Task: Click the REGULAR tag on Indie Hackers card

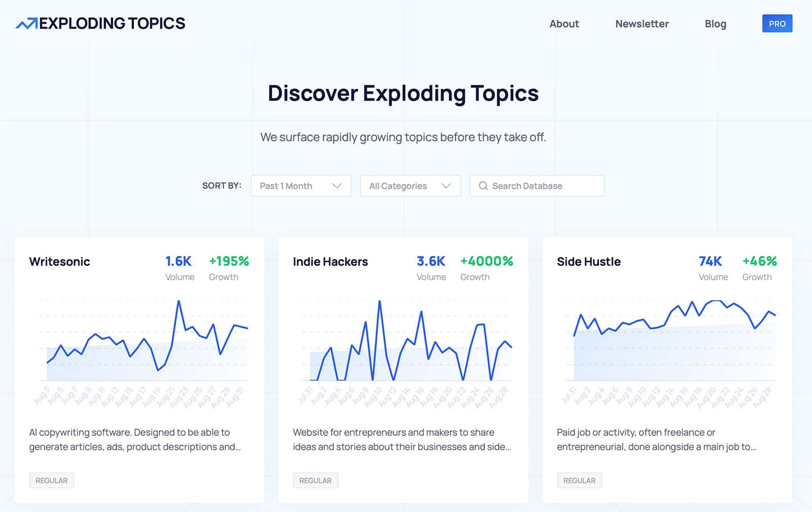Action: 315,481
